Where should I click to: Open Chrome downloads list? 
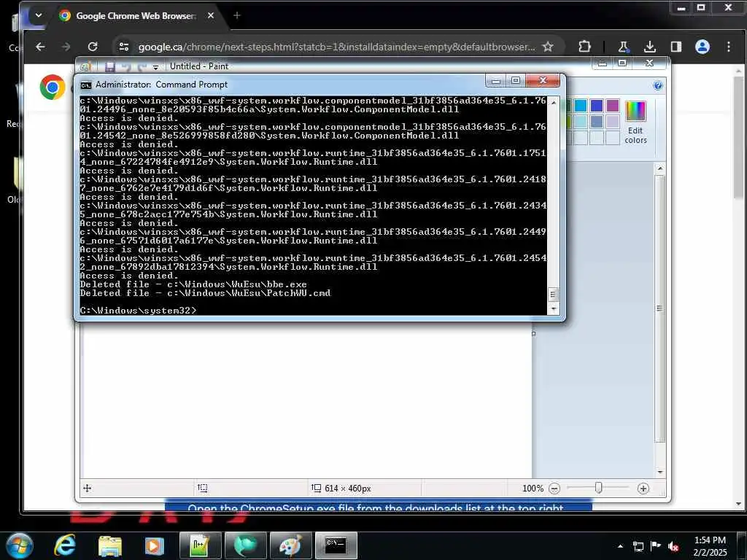point(650,47)
